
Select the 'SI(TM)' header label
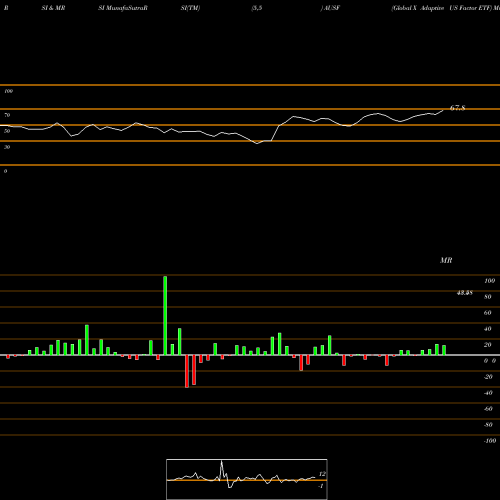click(x=190, y=8)
